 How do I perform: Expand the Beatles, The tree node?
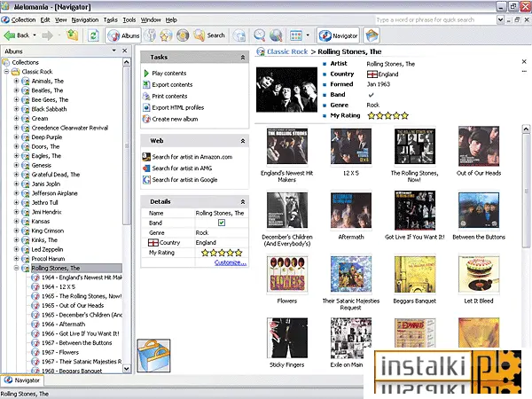pyautogui.click(x=16, y=90)
